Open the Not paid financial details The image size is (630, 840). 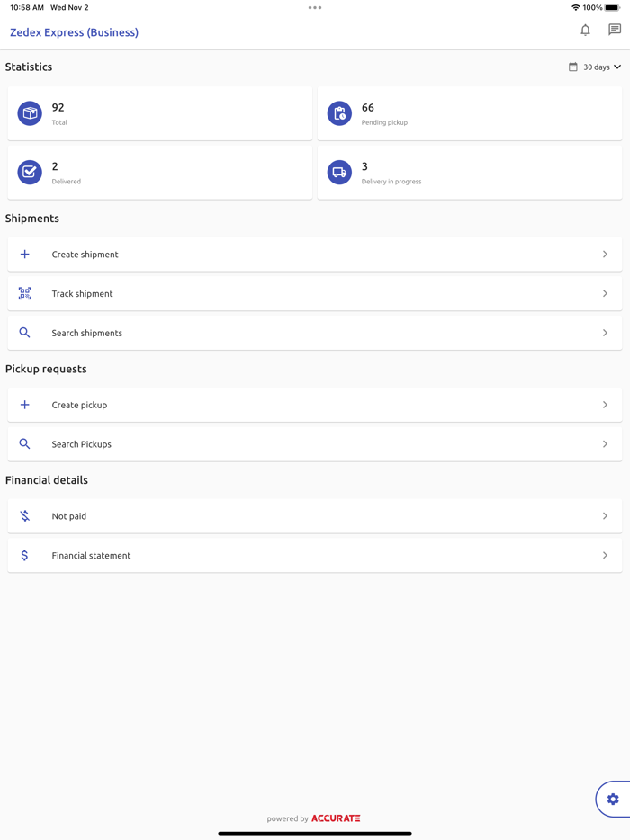tap(69, 516)
